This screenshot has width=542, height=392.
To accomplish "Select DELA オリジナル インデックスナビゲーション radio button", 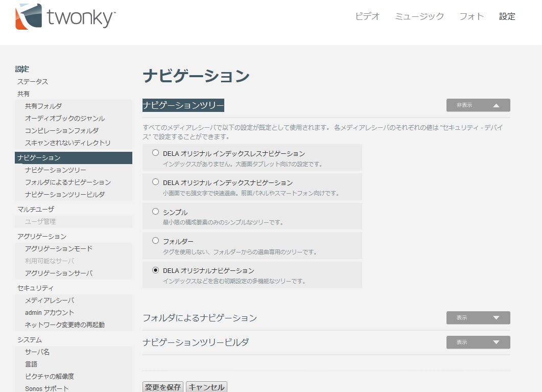I will point(155,182).
